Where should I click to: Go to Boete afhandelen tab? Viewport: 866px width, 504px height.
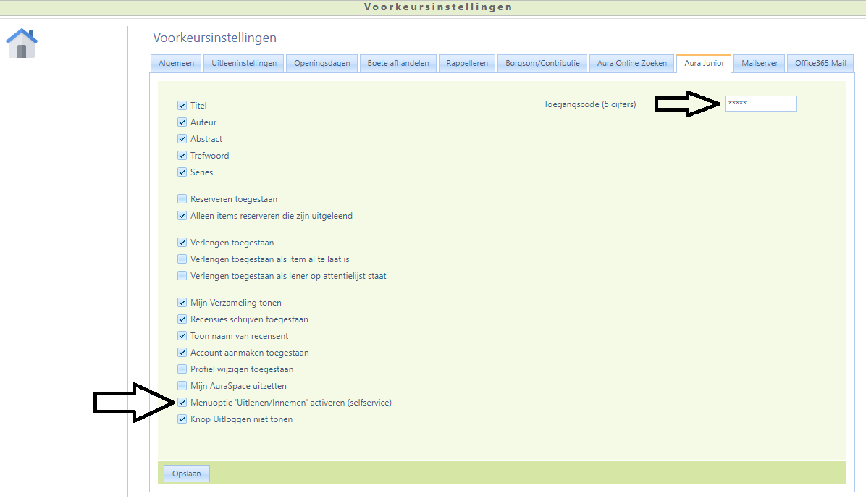[x=398, y=64]
